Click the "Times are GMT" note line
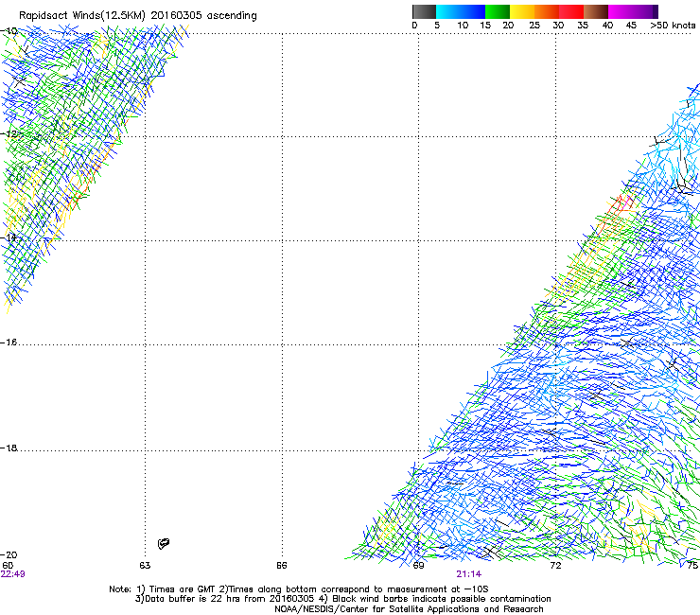Screen dimensions: 700x615 298,589
